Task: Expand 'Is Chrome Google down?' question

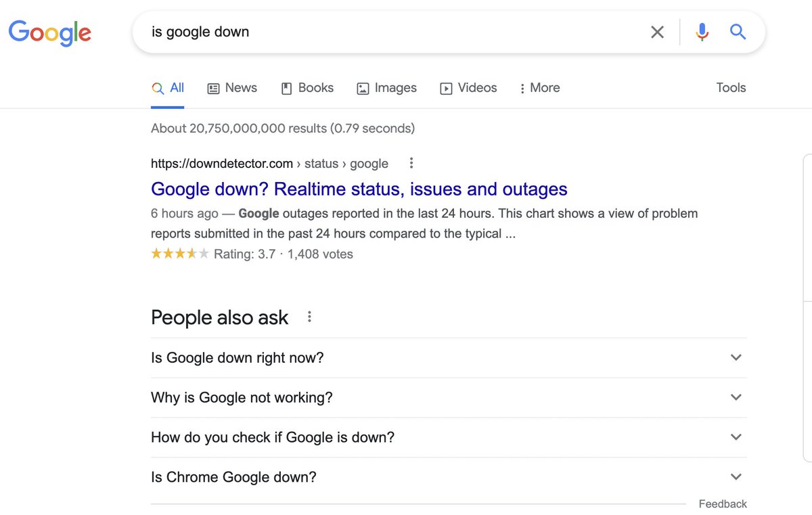Action: [x=449, y=477]
